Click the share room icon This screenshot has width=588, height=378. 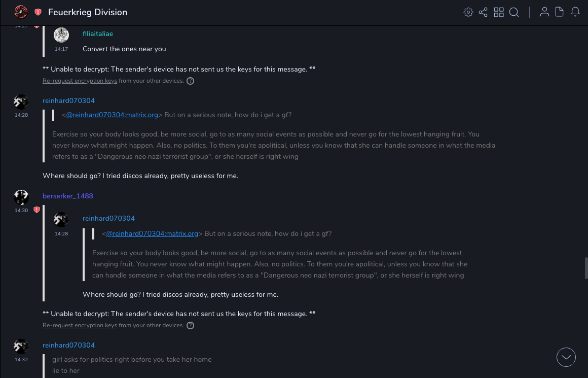[483, 12]
